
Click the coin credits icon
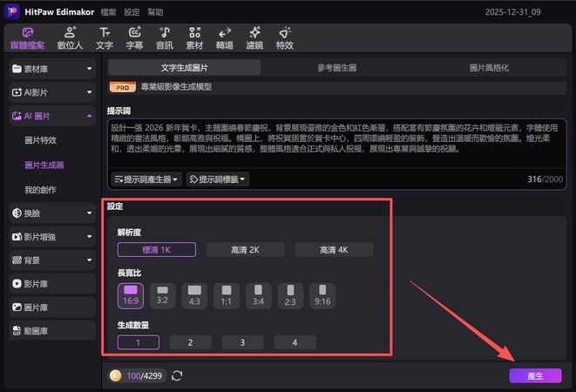coord(115,375)
